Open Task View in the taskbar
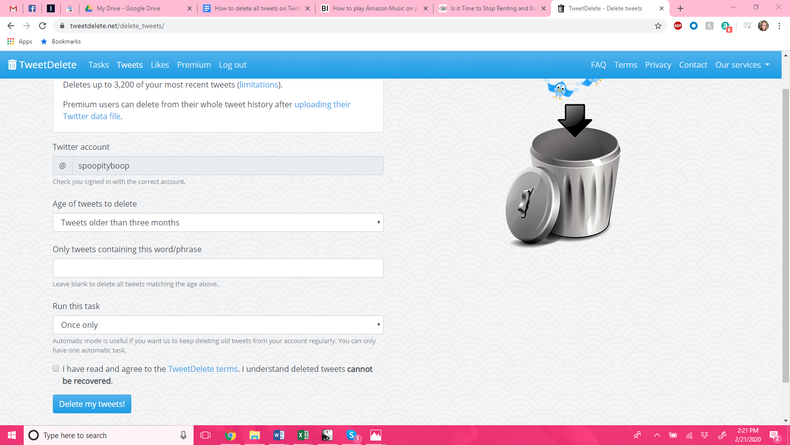 205,435
